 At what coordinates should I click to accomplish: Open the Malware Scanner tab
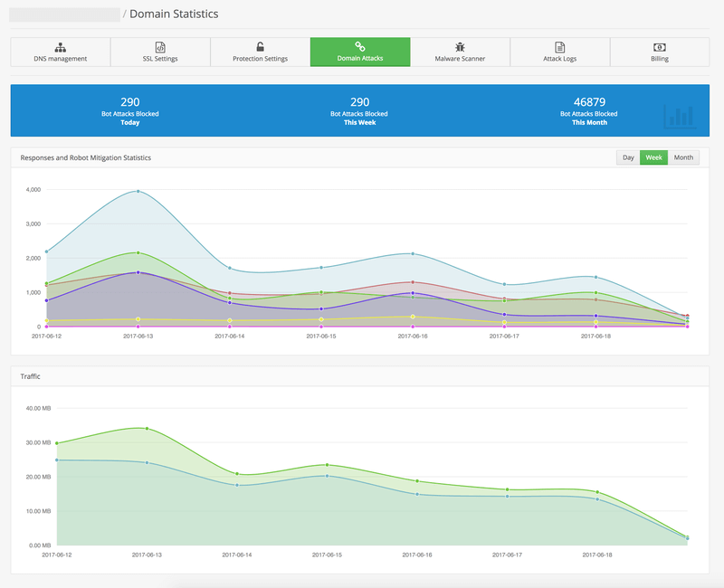[x=460, y=59]
